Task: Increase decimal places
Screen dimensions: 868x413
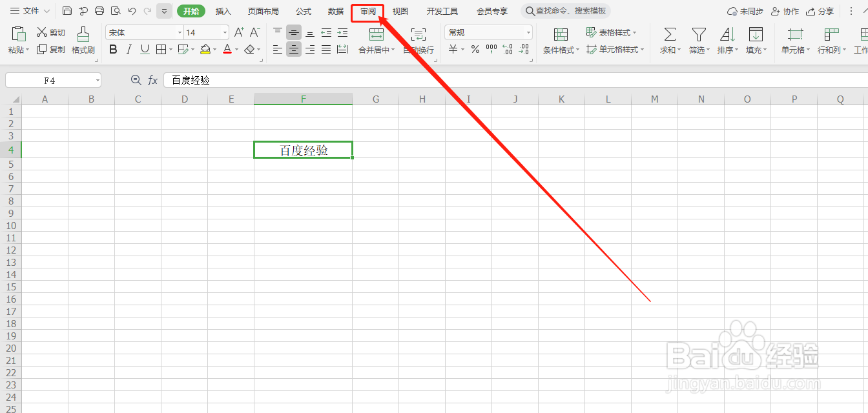Action: (x=508, y=49)
